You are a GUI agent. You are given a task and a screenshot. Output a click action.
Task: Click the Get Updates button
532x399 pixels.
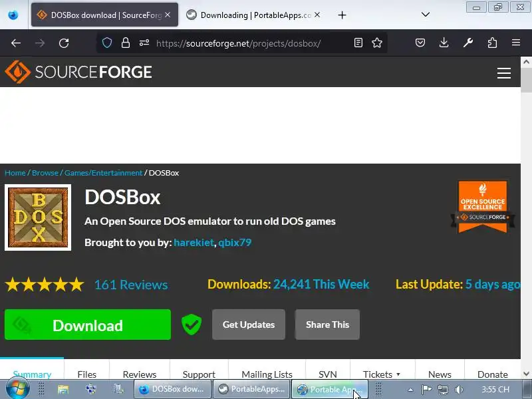click(x=249, y=325)
